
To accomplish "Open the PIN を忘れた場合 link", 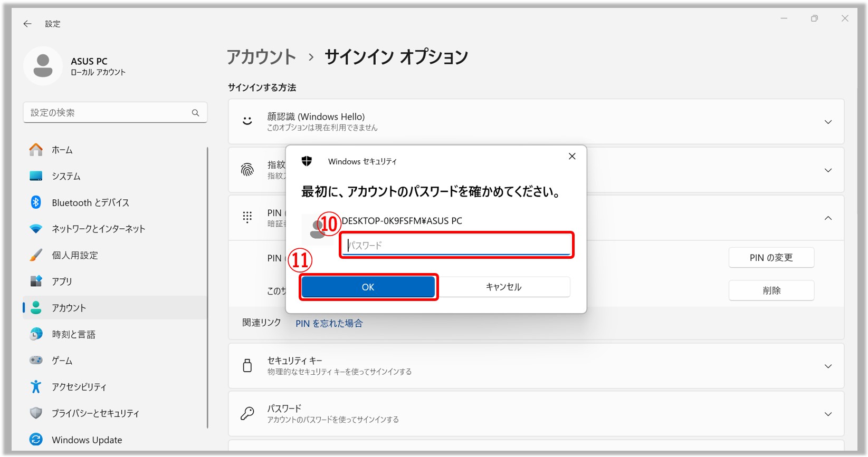I will tap(329, 323).
